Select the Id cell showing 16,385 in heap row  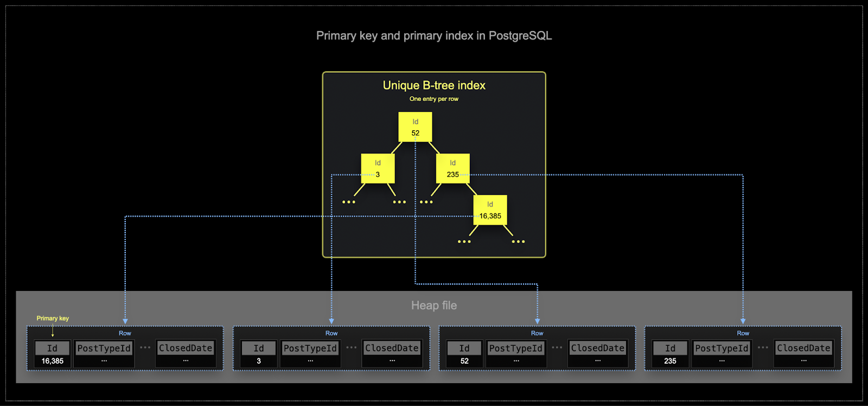(53, 354)
